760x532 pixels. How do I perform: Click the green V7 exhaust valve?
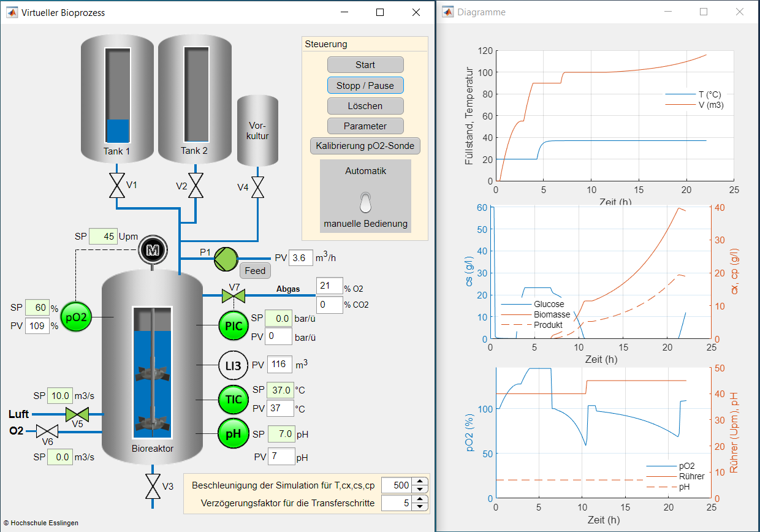tap(233, 297)
